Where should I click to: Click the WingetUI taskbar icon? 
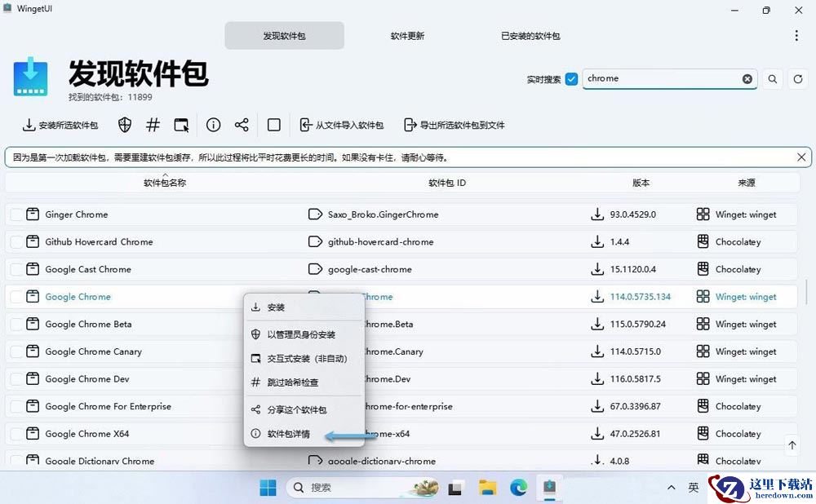coord(550,488)
